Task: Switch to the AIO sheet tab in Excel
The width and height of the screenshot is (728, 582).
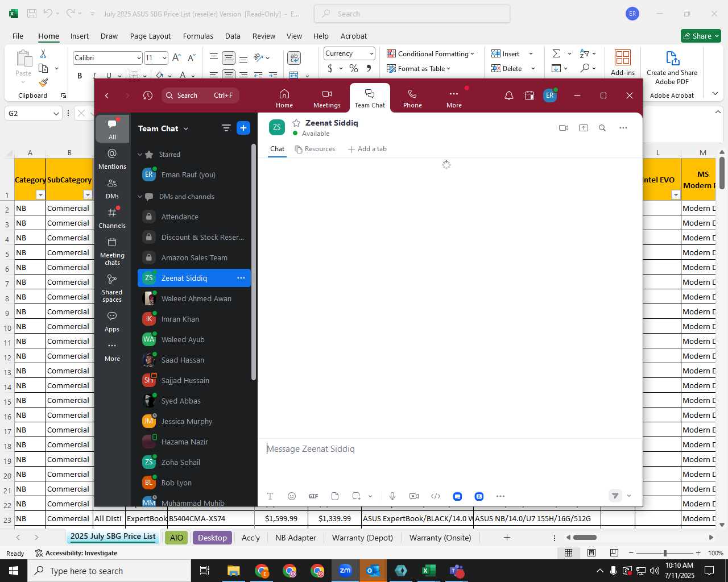Action: tap(177, 538)
